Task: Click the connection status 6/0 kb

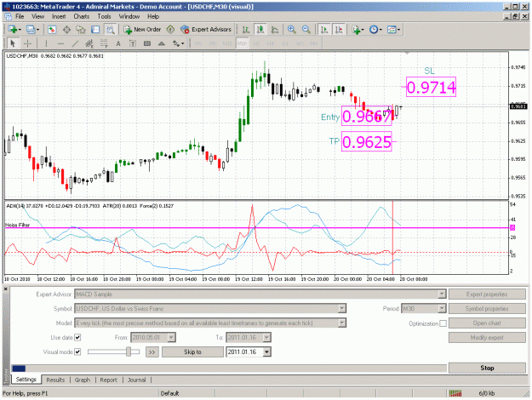Action: click(x=487, y=393)
